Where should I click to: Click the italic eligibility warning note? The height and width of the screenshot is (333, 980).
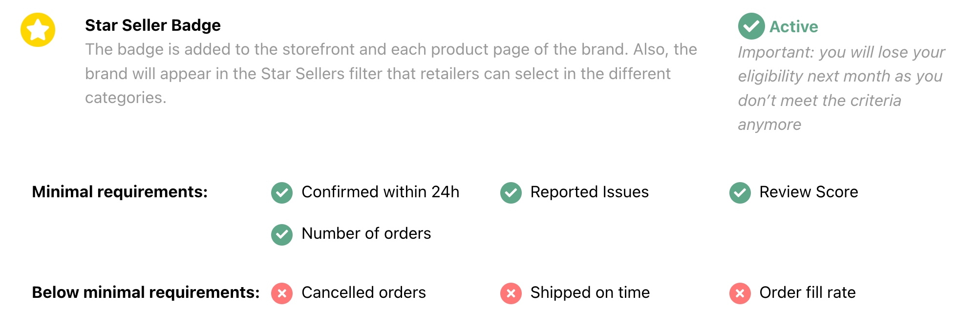click(x=841, y=88)
